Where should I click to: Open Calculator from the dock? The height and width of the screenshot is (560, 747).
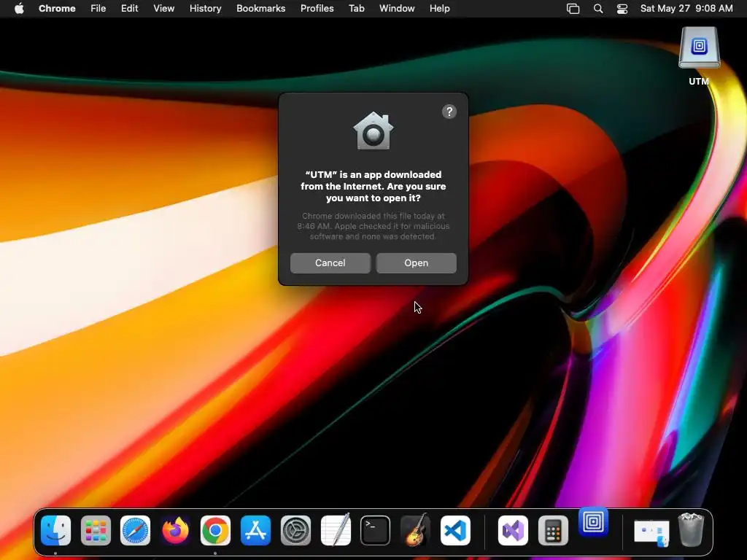[553, 530]
